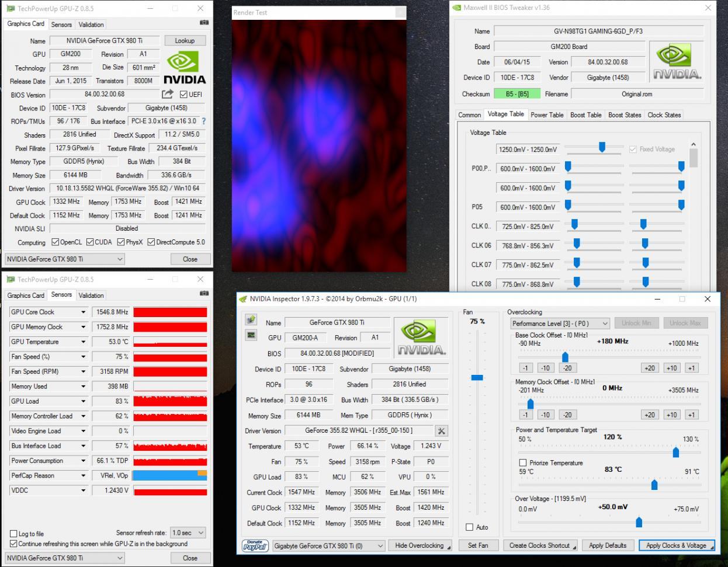This screenshot has height=567, width=728.
Task: Enable Log to file option
Action: click(13, 534)
